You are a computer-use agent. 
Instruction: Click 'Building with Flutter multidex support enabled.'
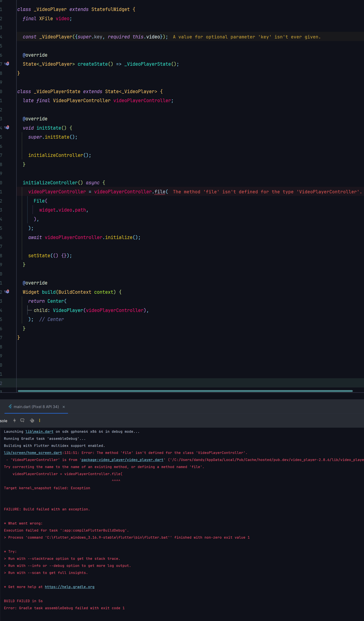[x=54, y=446]
